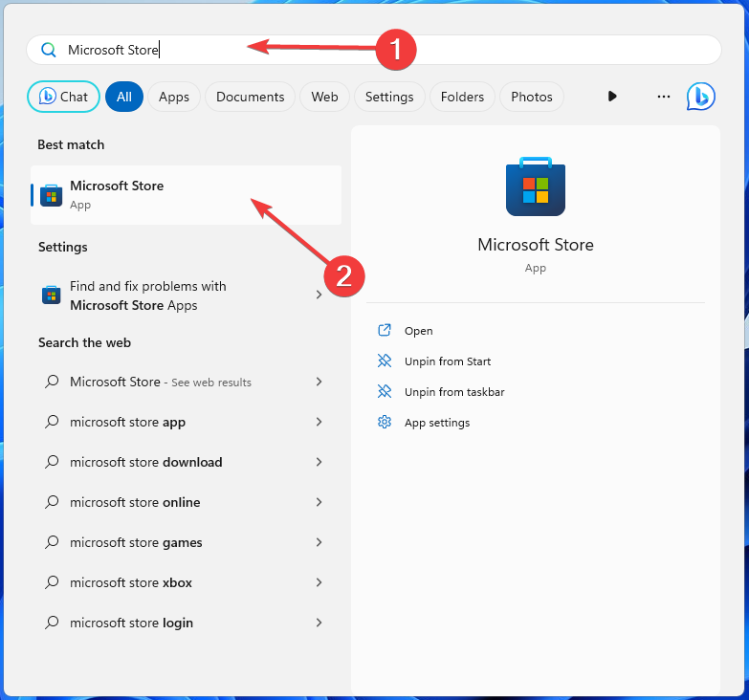
Task: Expand the 'microsoft store download' suggestion chevron
Action: (x=319, y=462)
